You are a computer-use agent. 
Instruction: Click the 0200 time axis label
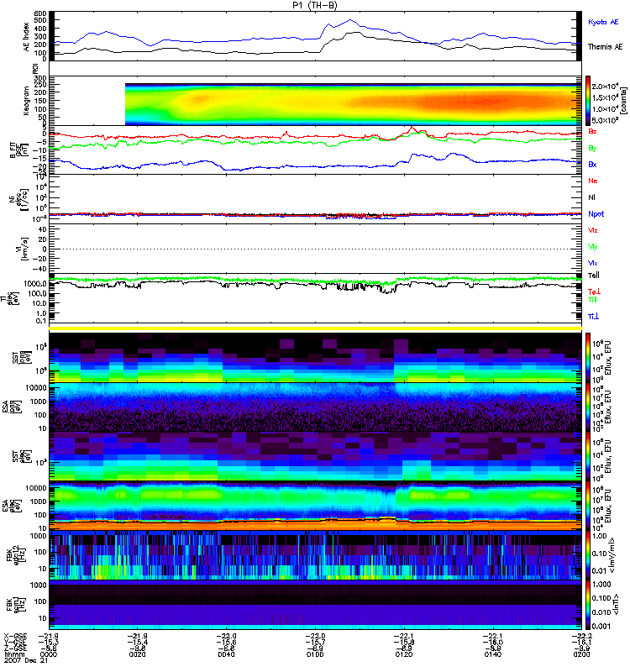point(581,654)
